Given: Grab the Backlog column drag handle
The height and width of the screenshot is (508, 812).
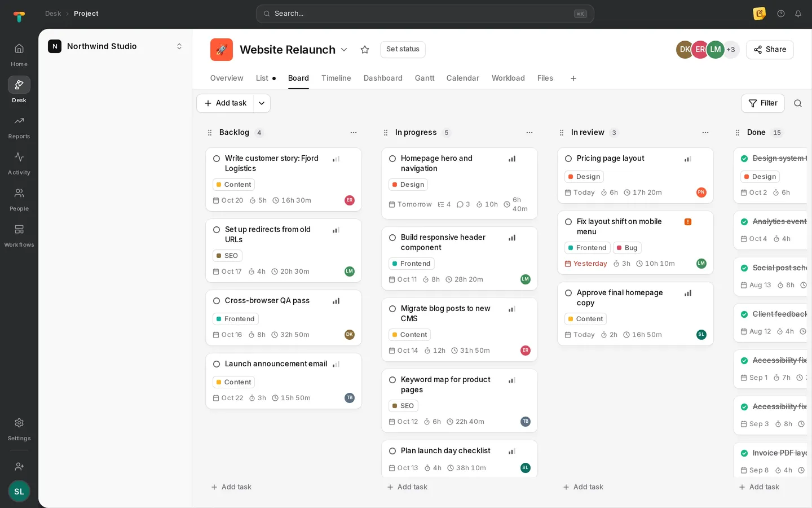Looking at the screenshot, I should point(210,133).
